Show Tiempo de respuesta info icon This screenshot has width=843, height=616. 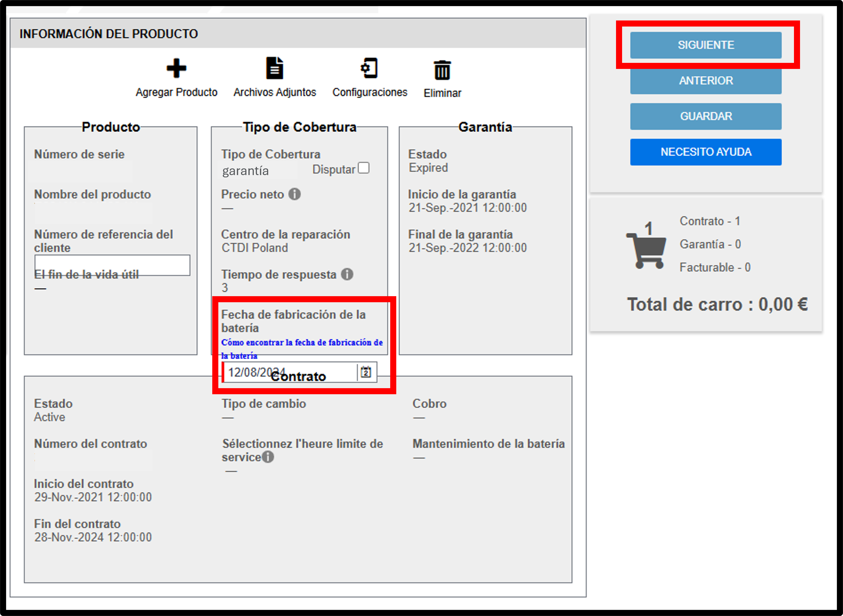(347, 274)
